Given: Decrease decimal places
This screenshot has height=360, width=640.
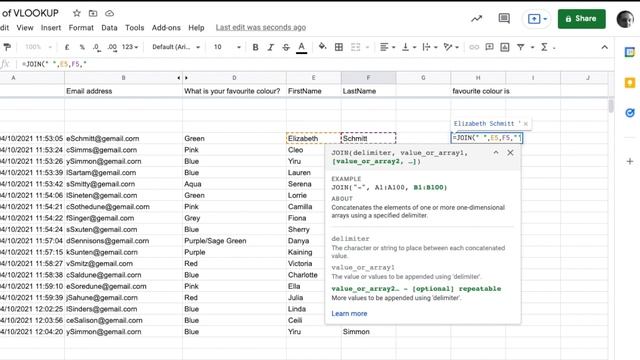Looking at the screenshot, I should [x=96, y=47].
